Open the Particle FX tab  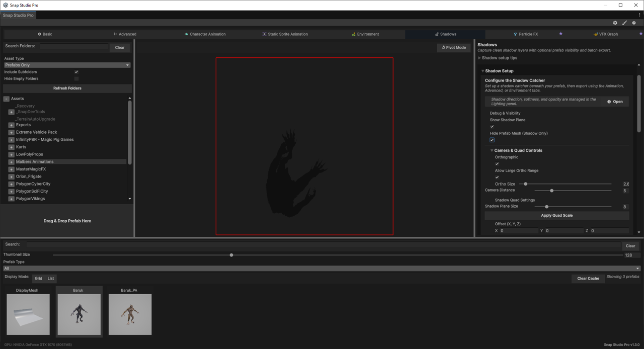[x=525, y=34]
